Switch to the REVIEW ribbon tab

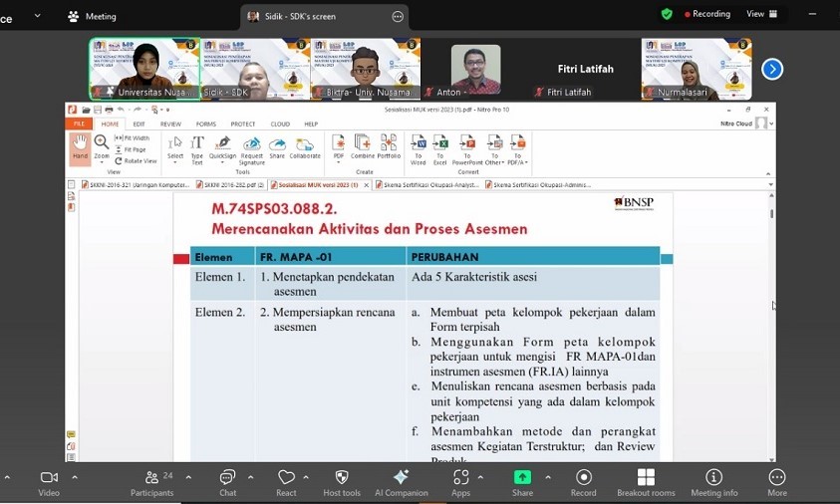point(170,124)
